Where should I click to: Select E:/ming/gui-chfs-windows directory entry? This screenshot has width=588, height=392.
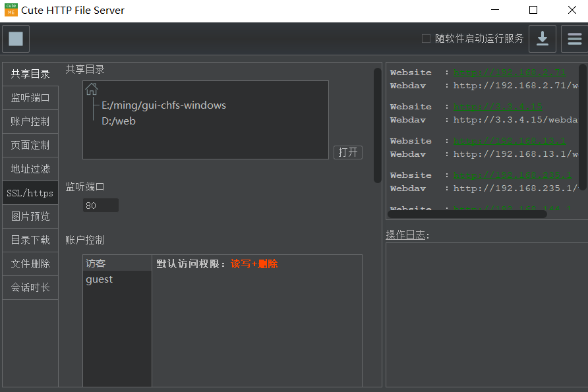coord(164,105)
